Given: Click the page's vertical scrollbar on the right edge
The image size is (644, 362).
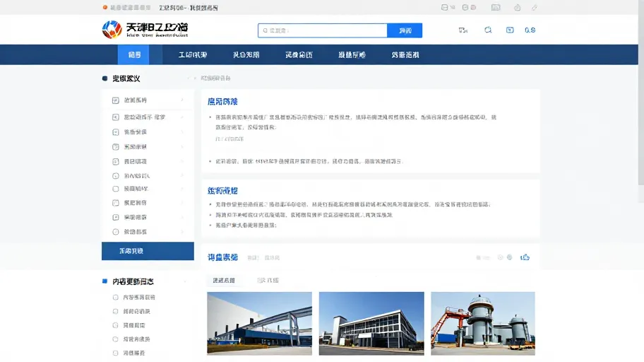Looking at the screenshot, I should click(641, 93).
